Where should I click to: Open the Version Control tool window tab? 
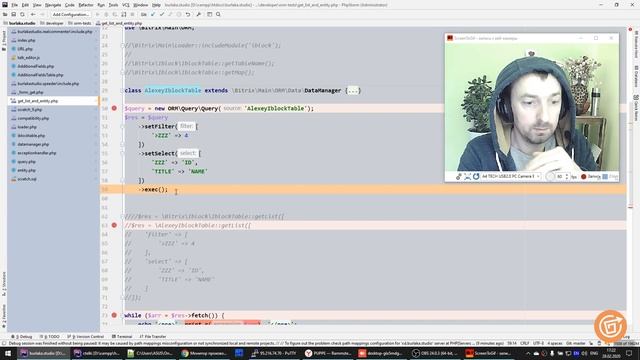[85, 336]
